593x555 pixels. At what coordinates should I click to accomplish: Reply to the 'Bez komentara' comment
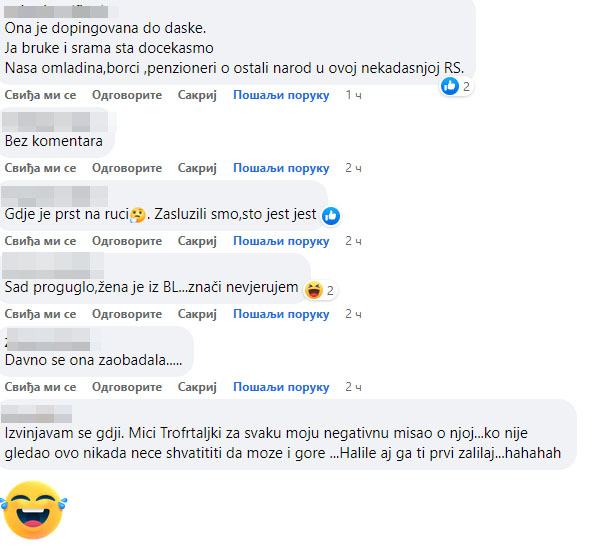click(127, 168)
